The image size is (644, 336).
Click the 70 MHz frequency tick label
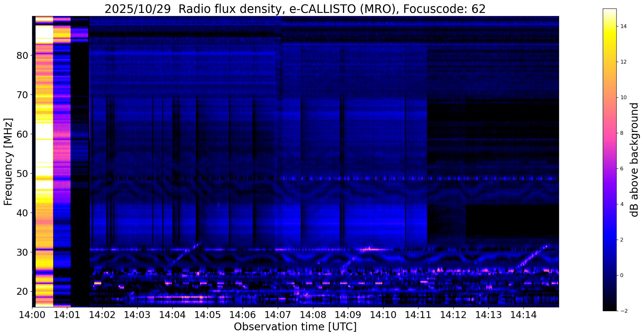click(22, 95)
